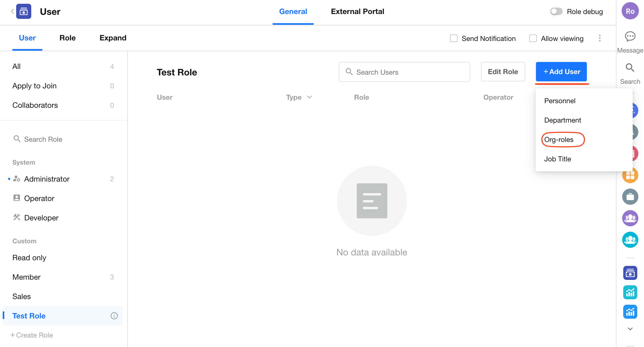The width and height of the screenshot is (644, 347).
Task: Check the Allow viewing checkbox
Action: [x=533, y=38]
